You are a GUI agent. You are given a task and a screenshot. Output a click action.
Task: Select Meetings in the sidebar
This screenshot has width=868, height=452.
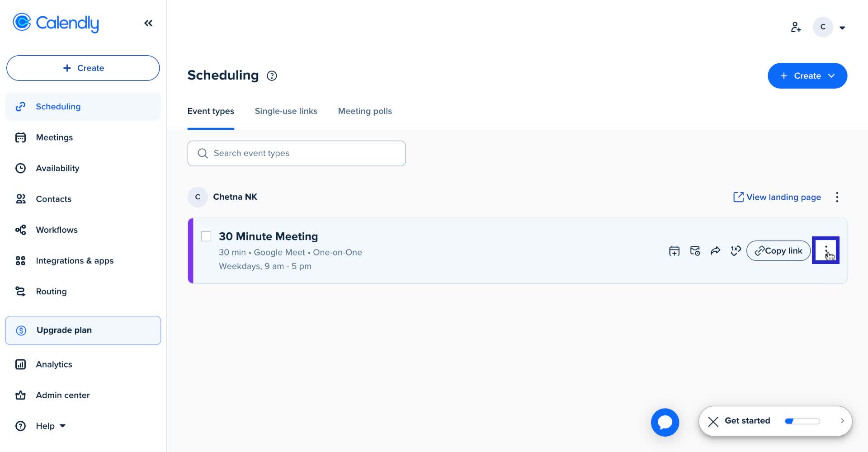click(54, 137)
